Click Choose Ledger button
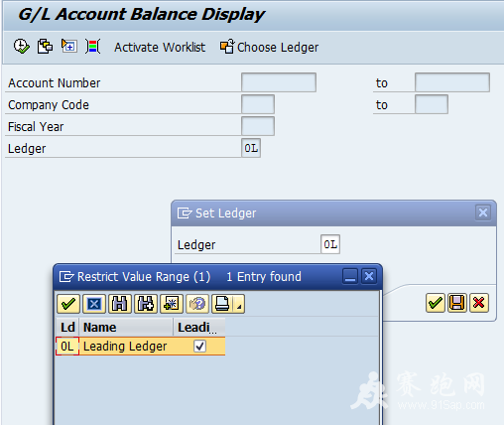Image resolution: width=504 pixels, height=425 pixels. (x=269, y=47)
